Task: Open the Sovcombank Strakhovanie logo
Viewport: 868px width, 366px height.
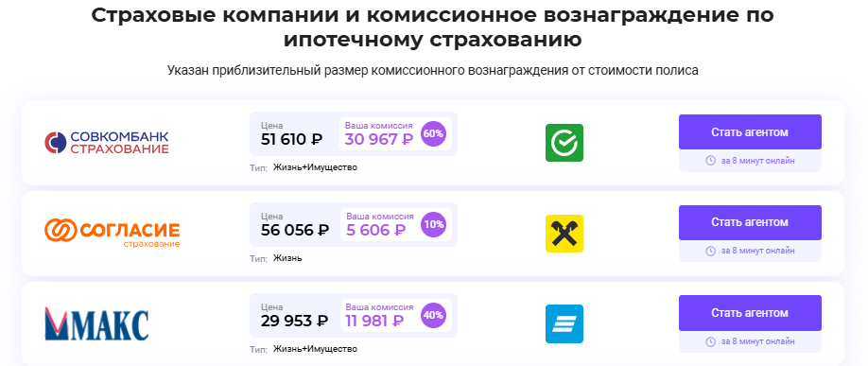Action: point(107,142)
